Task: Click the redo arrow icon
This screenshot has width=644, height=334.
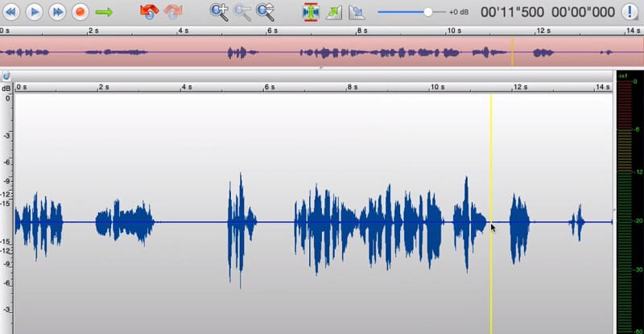Action: coord(173,12)
